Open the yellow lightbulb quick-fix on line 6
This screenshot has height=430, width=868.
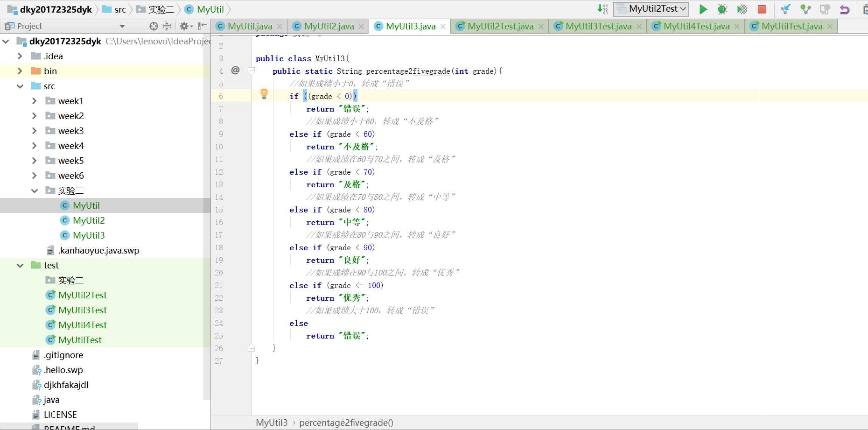click(264, 94)
